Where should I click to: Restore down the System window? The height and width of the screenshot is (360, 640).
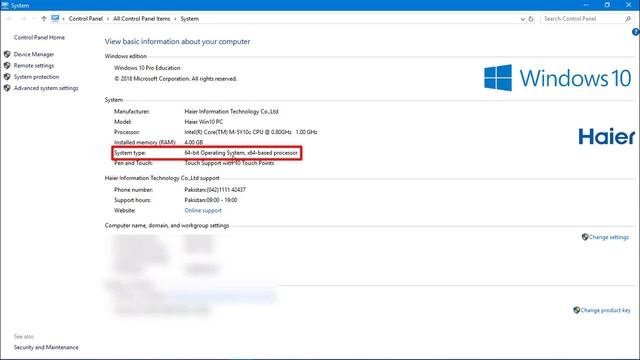[x=607, y=5]
